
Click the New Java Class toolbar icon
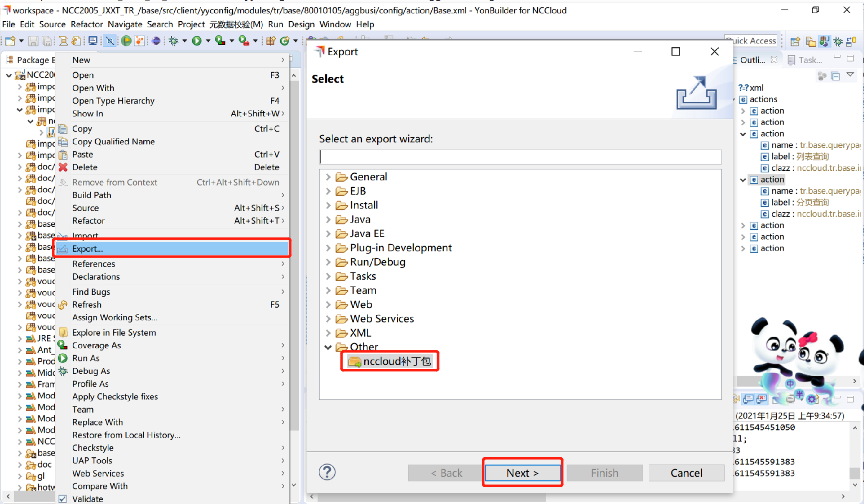coord(284,41)
